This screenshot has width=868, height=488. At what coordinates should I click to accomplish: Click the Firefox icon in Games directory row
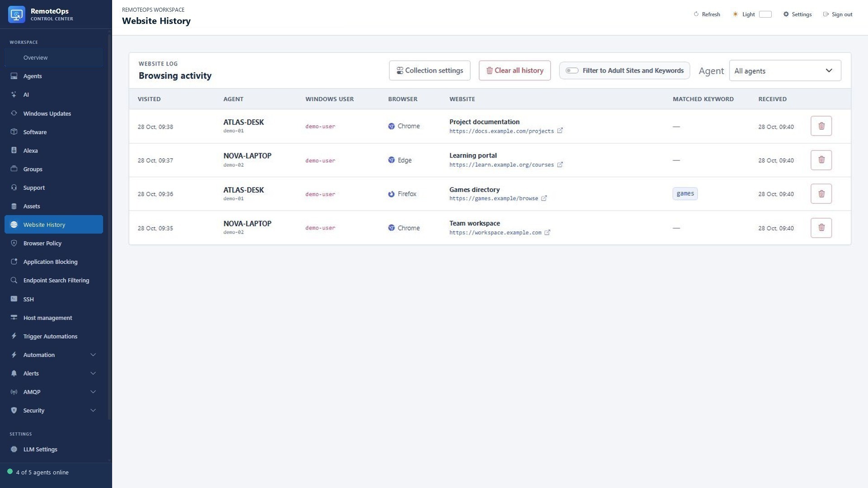392,194
